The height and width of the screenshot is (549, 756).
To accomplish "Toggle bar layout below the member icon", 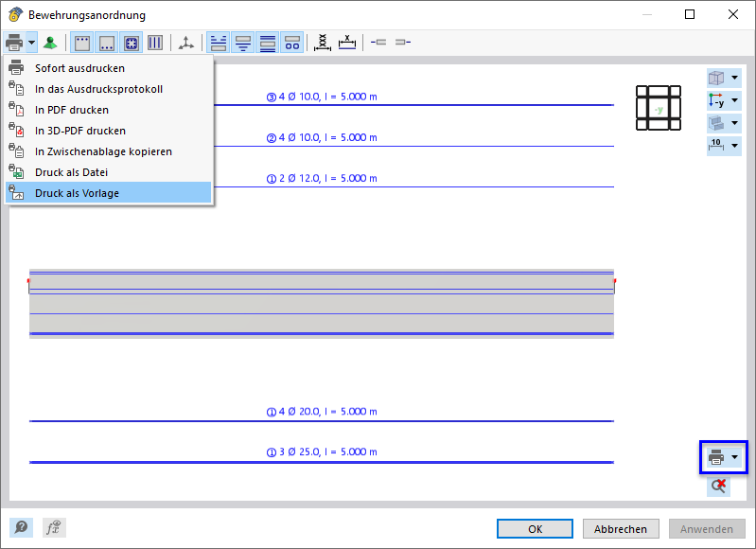I will tap(243, 43).
